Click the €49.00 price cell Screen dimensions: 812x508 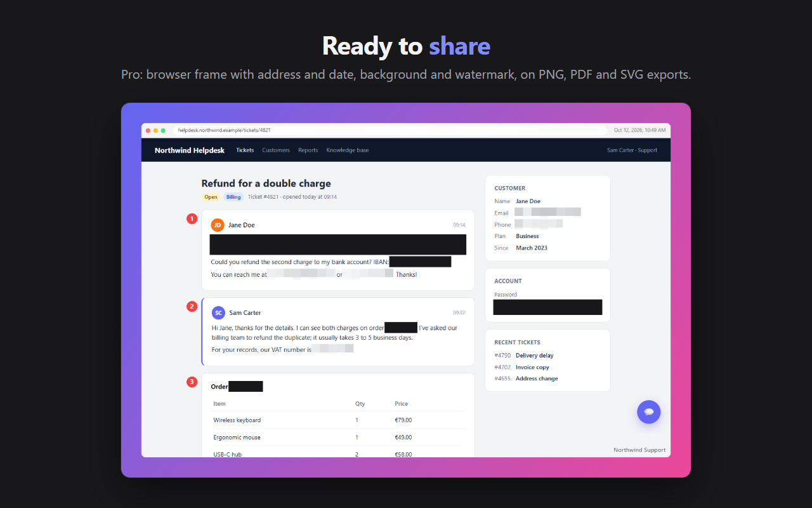coord(403,438)
